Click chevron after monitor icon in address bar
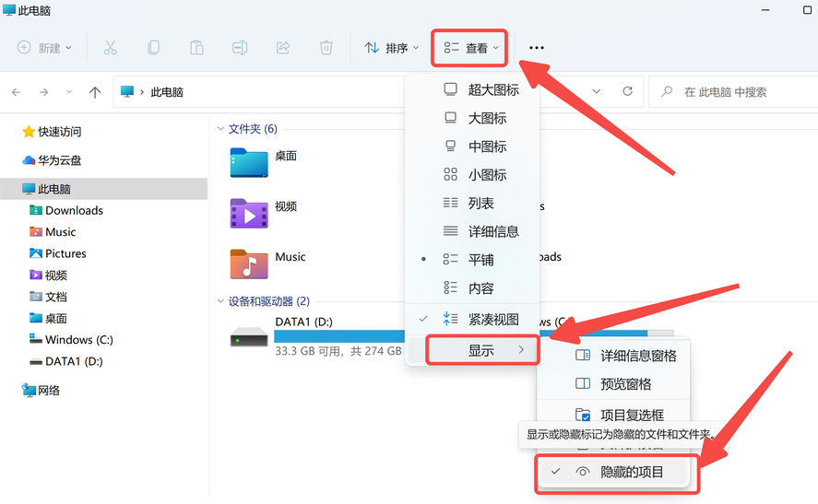The image size is (818, 504). tap(142, 92)
